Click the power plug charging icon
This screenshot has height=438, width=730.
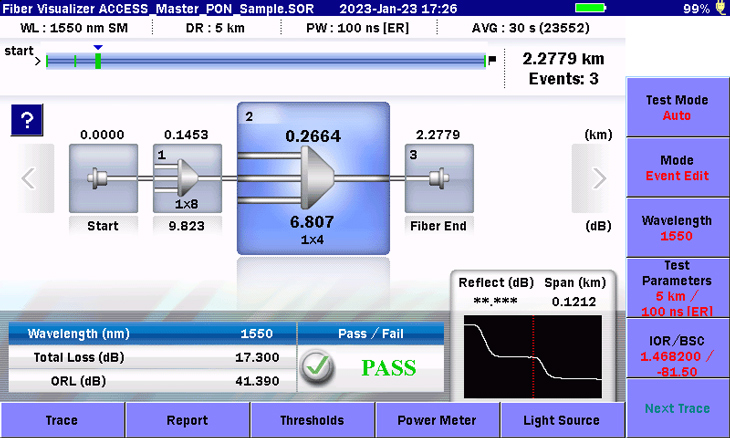coord(721,7)
